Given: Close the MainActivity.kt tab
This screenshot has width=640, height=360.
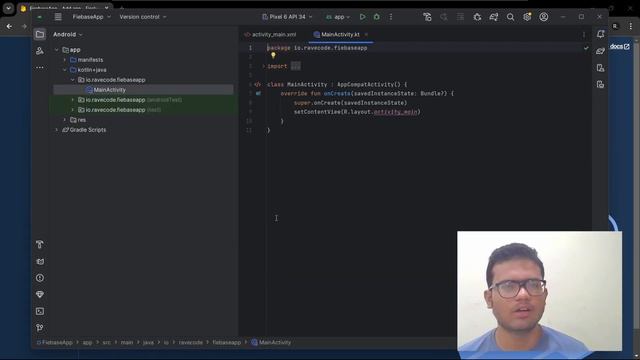Looking at the screenshot, I should (366, 35).
